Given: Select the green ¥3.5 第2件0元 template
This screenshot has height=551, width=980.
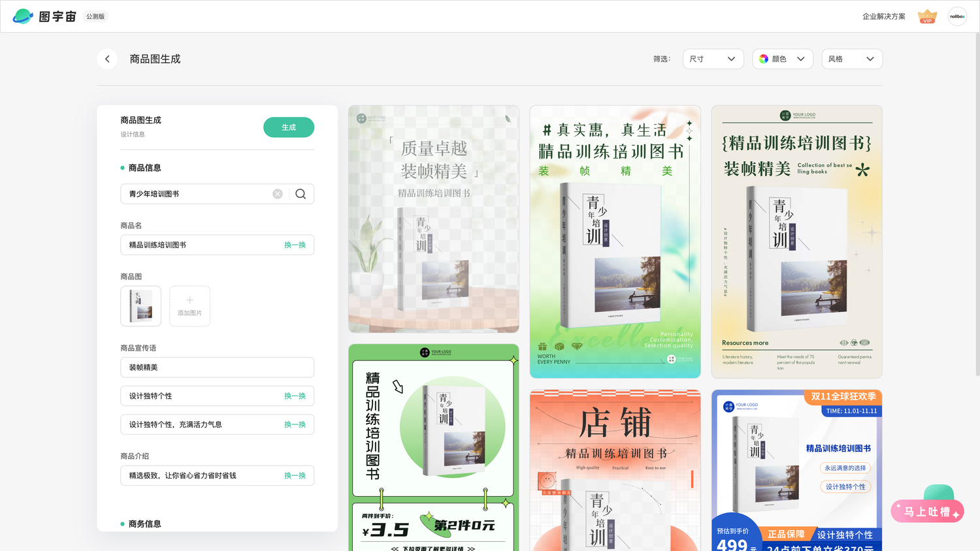Looking at the screenshot, I should 434,448.
